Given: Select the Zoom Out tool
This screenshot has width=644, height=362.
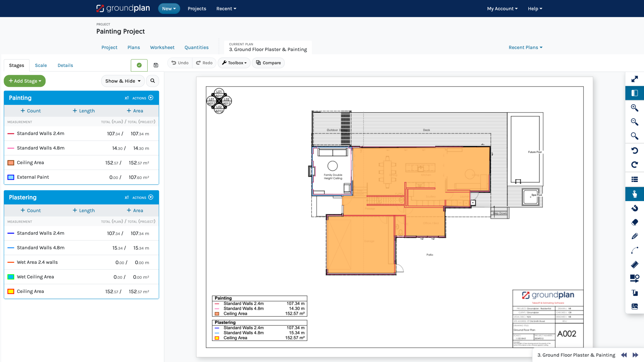Looking at the screenshot, I should tap(635, 122).
